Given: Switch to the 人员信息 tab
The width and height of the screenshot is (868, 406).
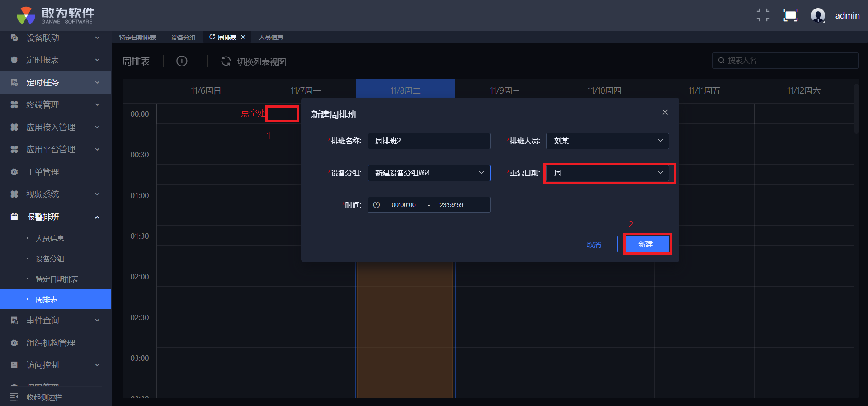Looking at the screenshot, I should (x=271, y=38).
